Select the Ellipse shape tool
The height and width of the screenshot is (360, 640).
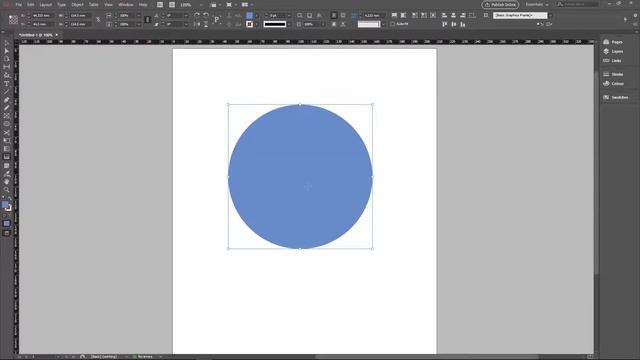(7, 124)
